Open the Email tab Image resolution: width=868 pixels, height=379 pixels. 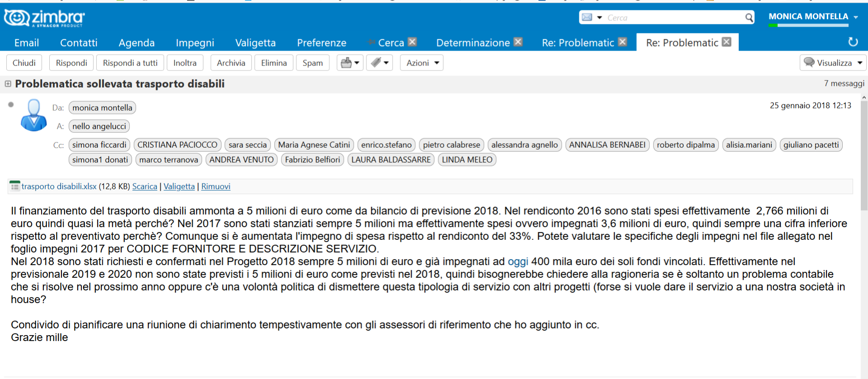(27, 42)
